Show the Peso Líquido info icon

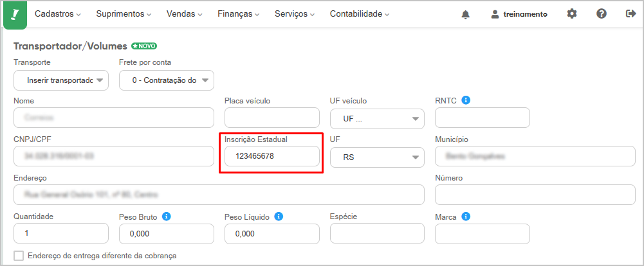[279, 217]
